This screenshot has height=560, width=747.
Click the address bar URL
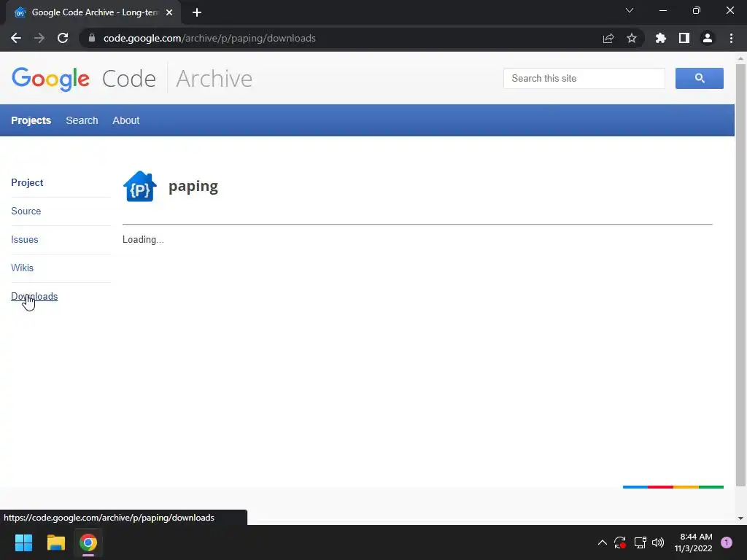point(209,38)
